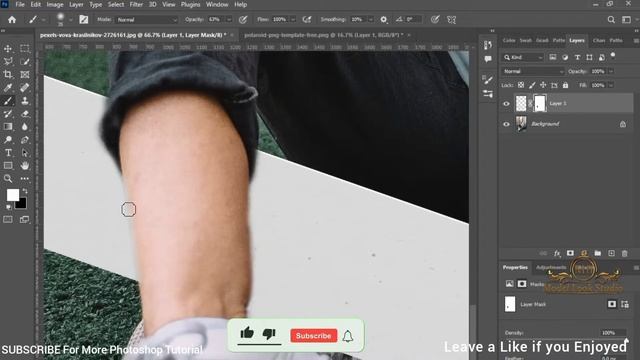Expand the Flow value dropdown
This screenshot has height=360, width=640.
[x=293, y=20]
